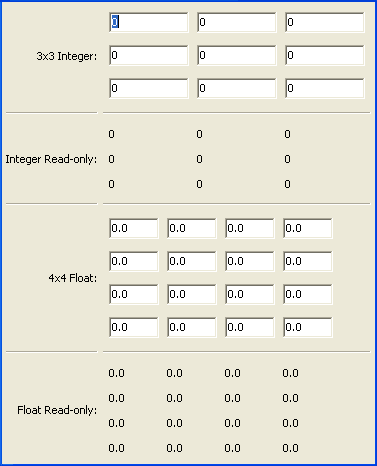Viewport: 377px width, 466px height.
Task: Focus third row, first column 4x4 Float field
Action: click(134, 294)
